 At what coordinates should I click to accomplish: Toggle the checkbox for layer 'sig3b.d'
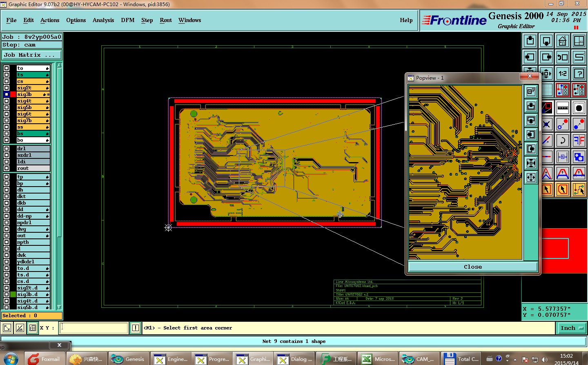(7, 294)
